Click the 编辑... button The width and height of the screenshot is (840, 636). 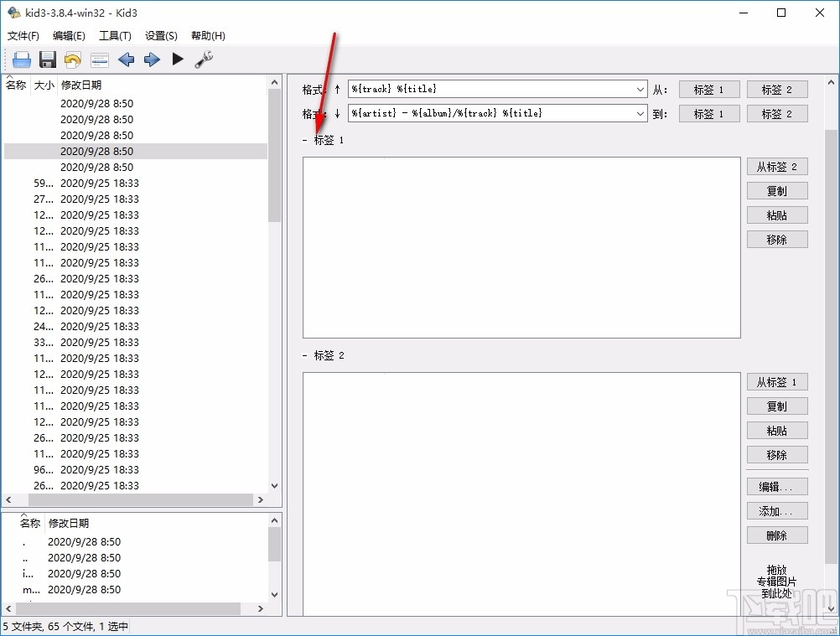click(x=777, y=487)
